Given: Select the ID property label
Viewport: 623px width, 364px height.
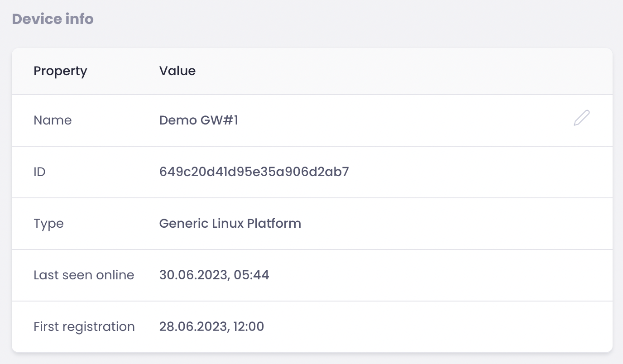Looking at the screenshot, I should (x=39, y=172).
